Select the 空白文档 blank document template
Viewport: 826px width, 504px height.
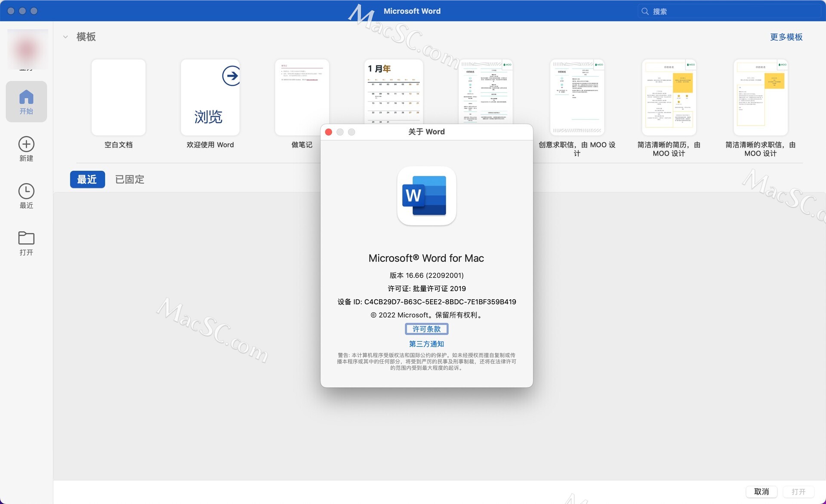click(118, 97)
